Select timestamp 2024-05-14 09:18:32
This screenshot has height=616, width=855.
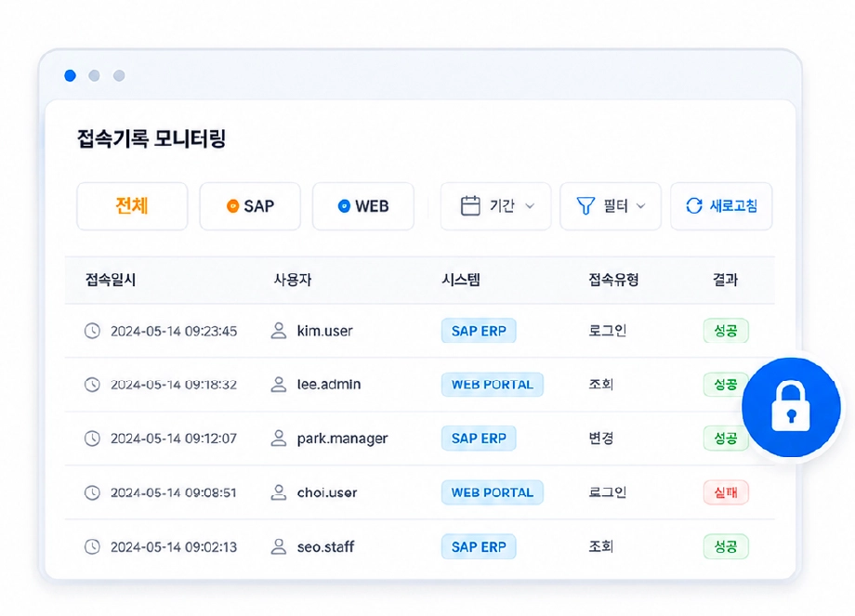click(174, 385)
